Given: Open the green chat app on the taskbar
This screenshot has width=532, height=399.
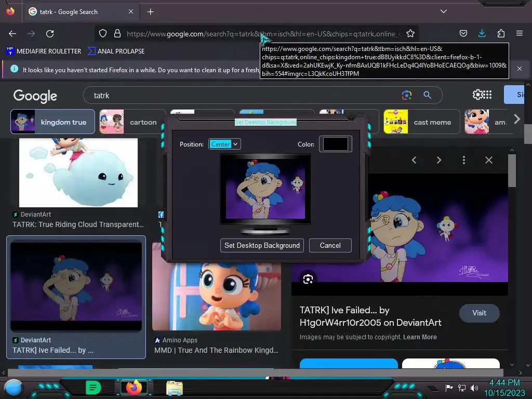Looking at the screenshot, I should point(94,388).
